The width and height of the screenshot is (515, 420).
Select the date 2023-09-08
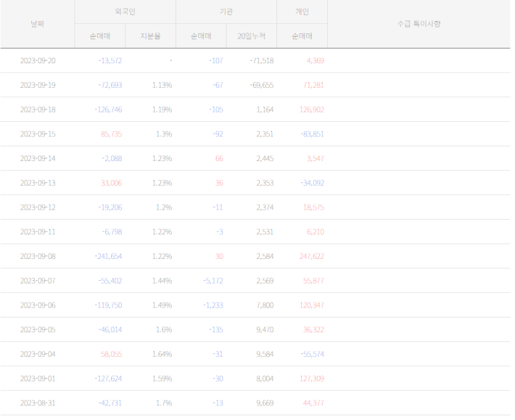point(38,256)
